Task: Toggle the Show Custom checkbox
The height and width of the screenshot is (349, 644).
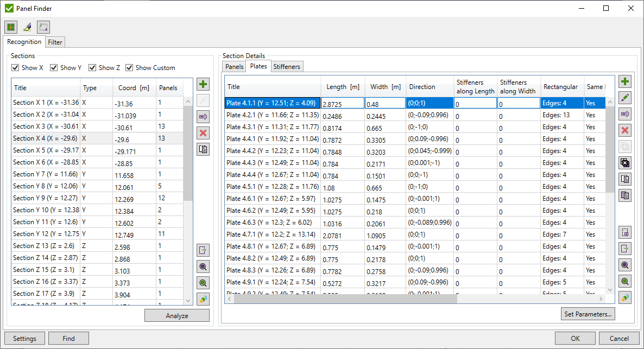Action: [129, 67]
